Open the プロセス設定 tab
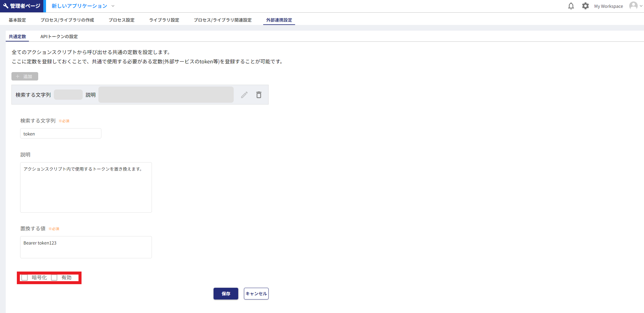The height and width of the screenshot is (313, 644). tap(121, 20)
